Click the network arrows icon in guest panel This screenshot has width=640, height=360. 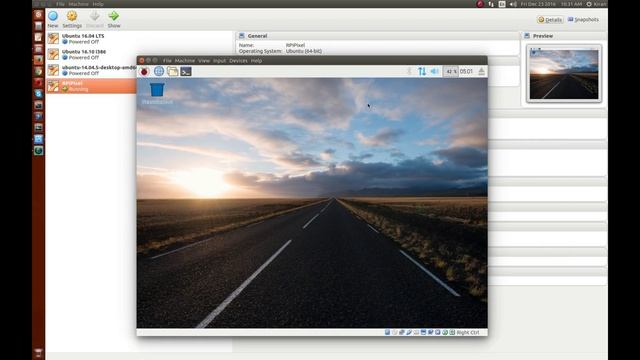point(422,71)
